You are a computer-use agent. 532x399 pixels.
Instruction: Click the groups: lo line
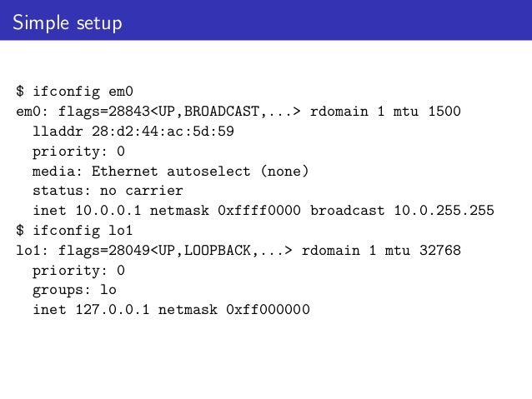pyautogui.click(x=75, y=290)
